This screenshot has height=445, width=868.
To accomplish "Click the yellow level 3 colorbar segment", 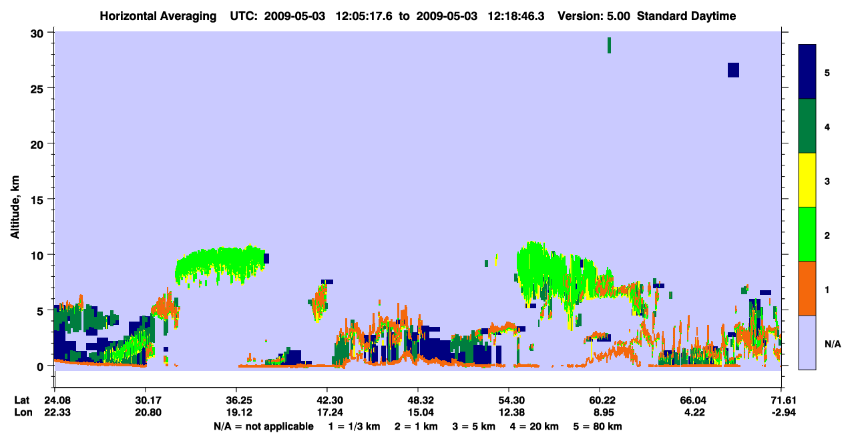I will tap(807, 180).
